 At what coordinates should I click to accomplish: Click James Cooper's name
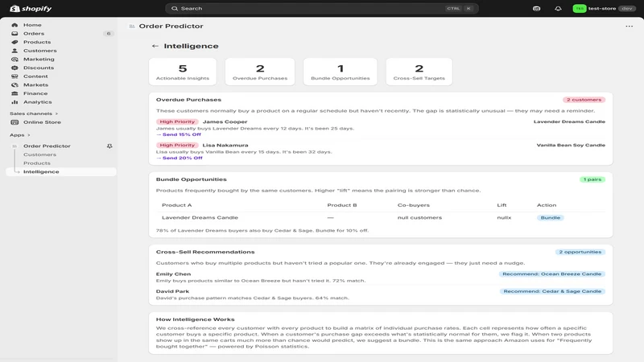[225, 122]
